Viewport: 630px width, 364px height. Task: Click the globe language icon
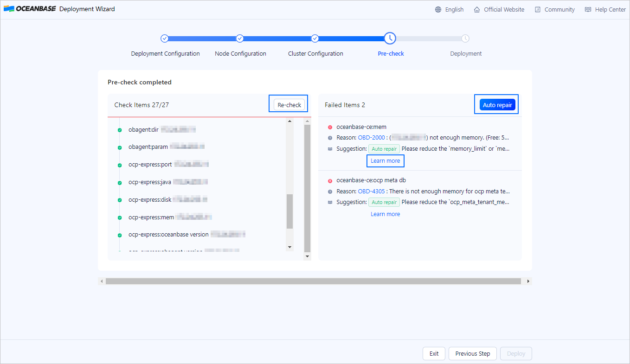(x=438, y=9)
